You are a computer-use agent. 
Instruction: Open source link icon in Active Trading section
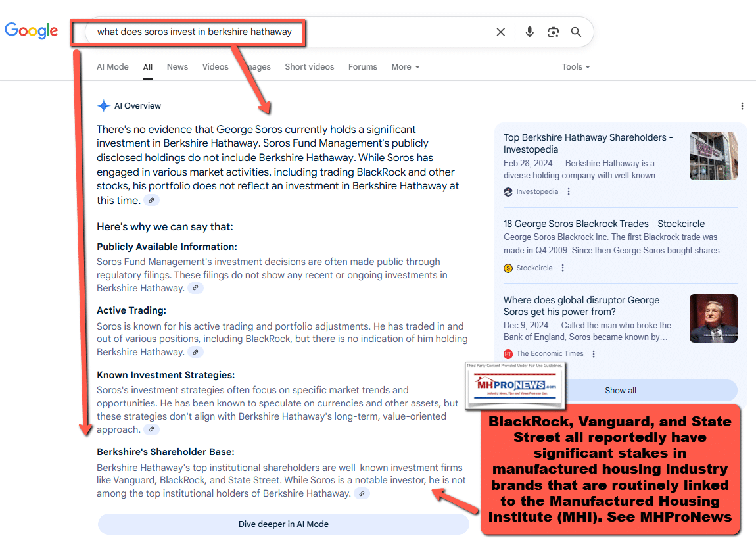coord(195,353)
